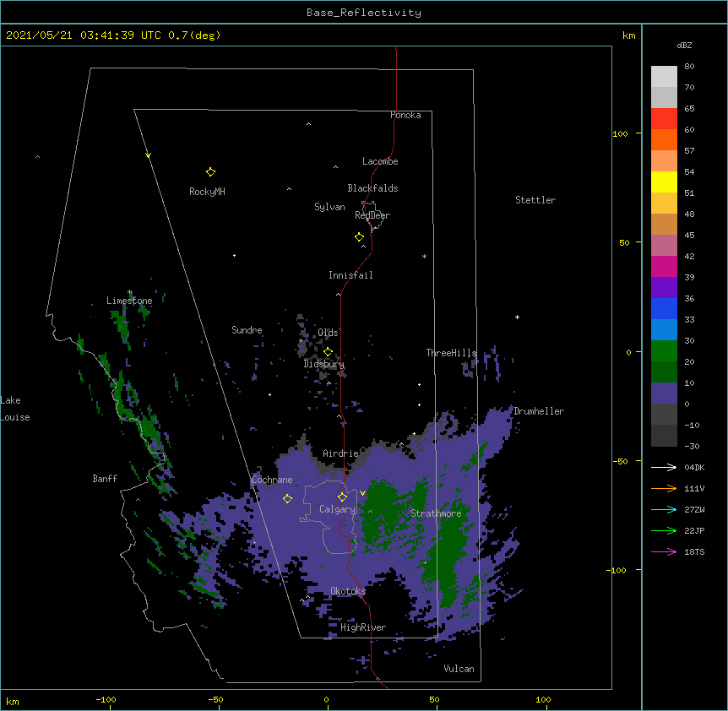
Task: Click the HighRiver label
Action: (x=363, y=627)
